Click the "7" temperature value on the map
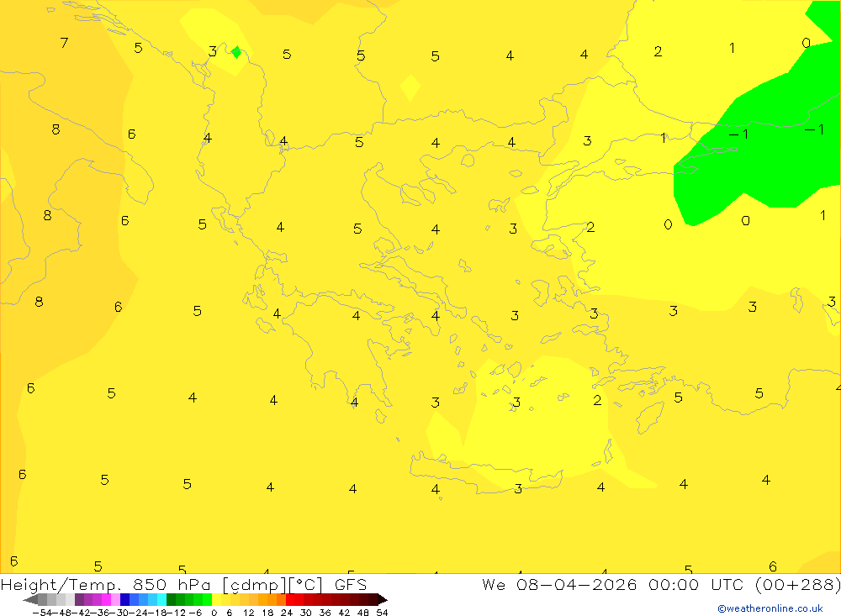This screenshot has width=841, height=616. coord(65,42)
